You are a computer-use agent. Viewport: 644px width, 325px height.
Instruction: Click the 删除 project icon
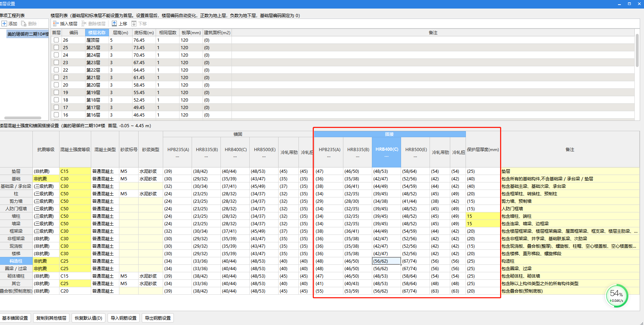point(24,24)
